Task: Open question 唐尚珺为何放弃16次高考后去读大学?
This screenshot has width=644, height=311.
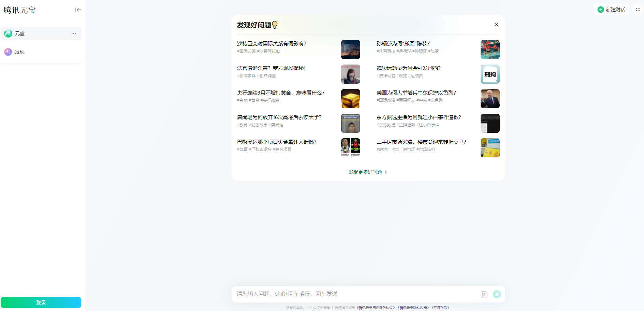Action: point(279,117)
